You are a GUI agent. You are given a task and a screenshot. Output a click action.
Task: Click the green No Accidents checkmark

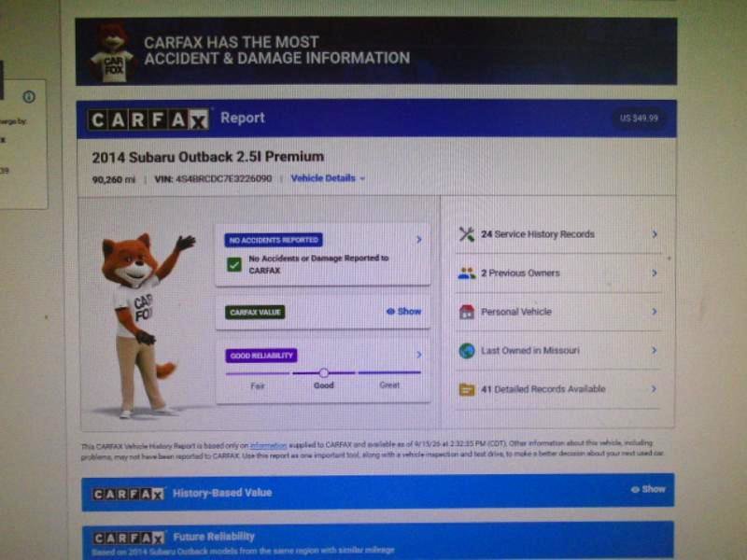coord(234,264)
